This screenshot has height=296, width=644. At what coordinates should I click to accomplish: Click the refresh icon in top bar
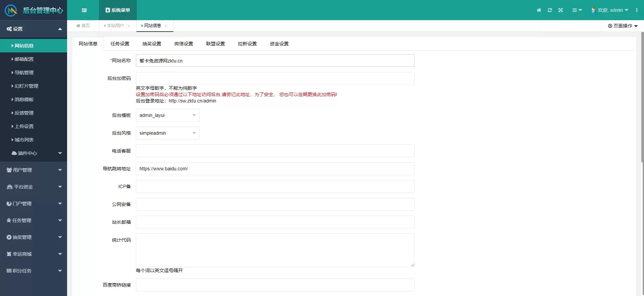tap(550, 10)
